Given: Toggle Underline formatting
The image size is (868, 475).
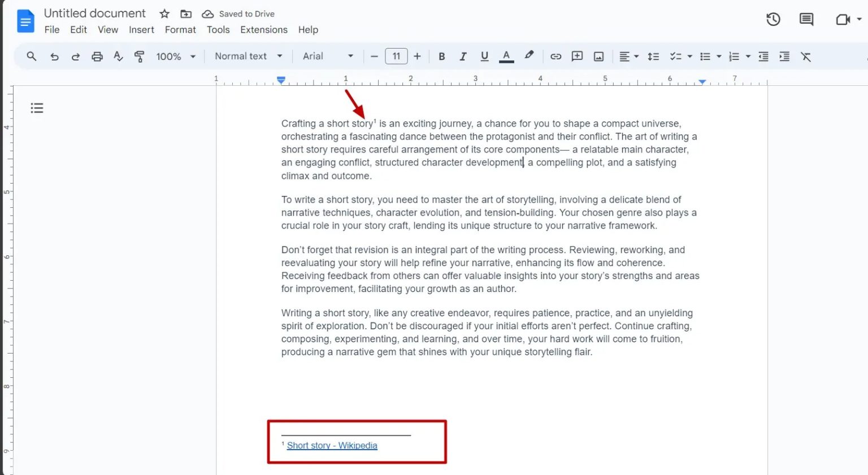Looking at the screenshot, I should point(484,56).
